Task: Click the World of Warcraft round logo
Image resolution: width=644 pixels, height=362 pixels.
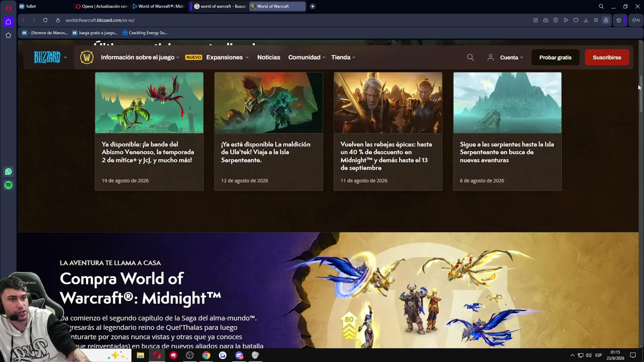Action: (x=87, y=57)
